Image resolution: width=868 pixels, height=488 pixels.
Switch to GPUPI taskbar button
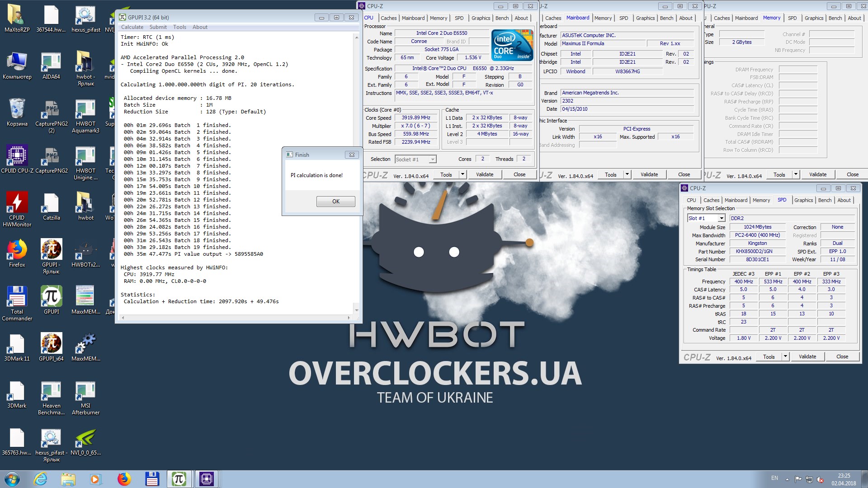coord(179,479)
